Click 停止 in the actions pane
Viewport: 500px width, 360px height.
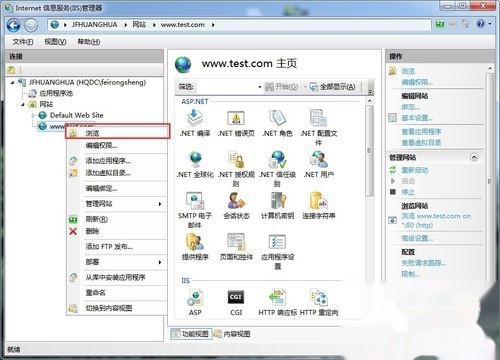[x=408, y=192]
